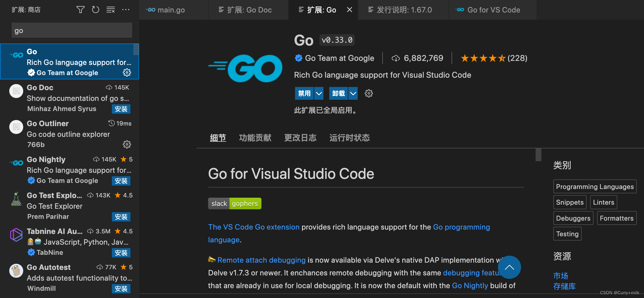Click the Tabnine hexagon icon

coord(16,235)
